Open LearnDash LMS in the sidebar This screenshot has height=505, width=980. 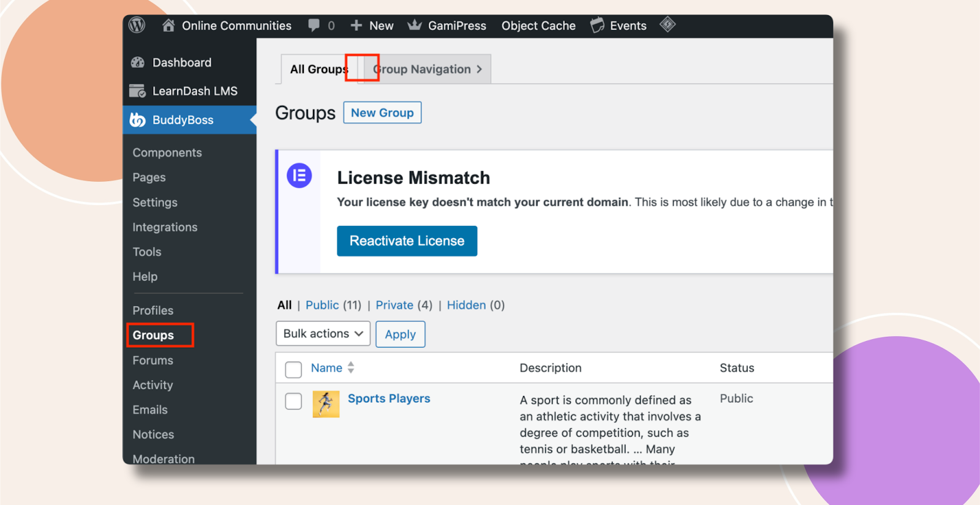pos(195,91)
